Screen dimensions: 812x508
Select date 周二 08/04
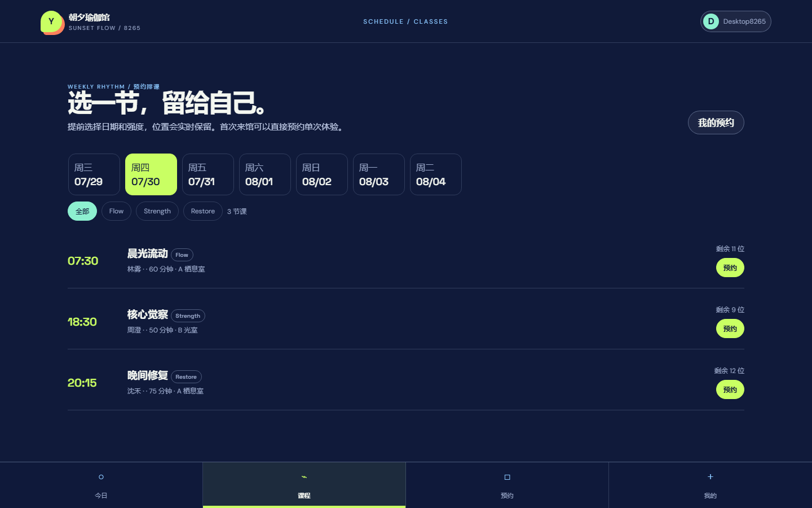pyautogui.click(x=436, y=174)
